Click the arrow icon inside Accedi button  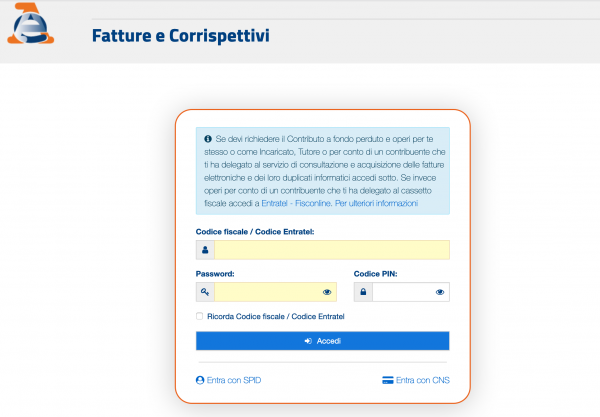click(x=308, y=341)
